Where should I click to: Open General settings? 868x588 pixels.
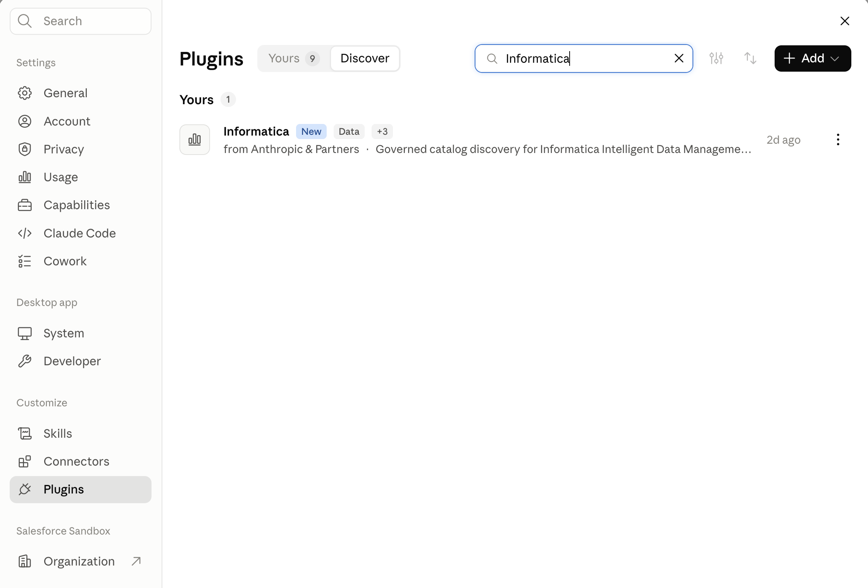[x=80, y=93]
